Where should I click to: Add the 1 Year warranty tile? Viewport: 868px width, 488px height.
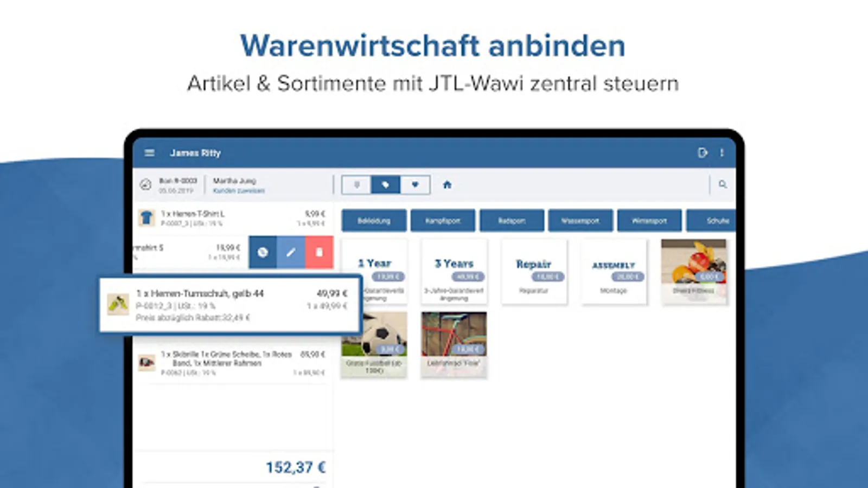pyautogui.click(x=374, y=272)
